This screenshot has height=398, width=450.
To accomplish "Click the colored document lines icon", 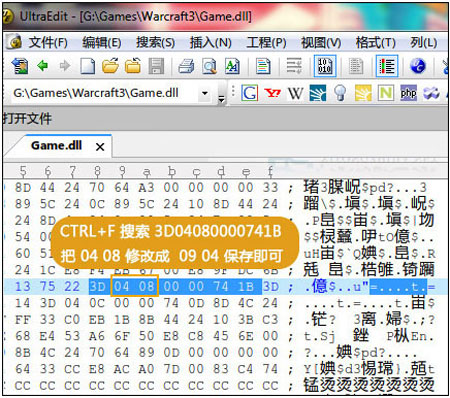I will [x=263, y=66].
